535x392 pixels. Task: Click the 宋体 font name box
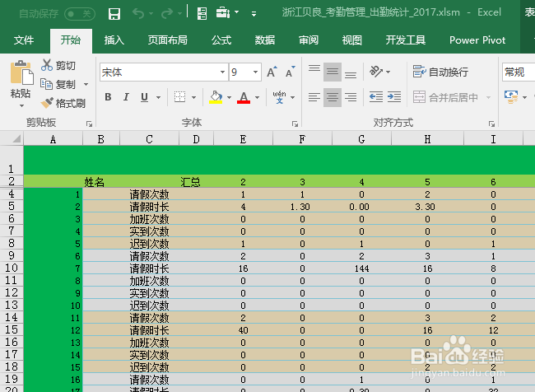pos(159,72)
